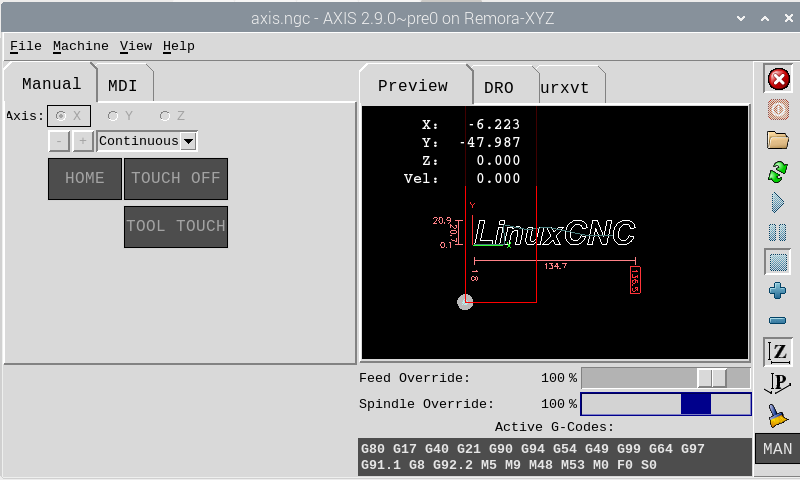Click the LinuxCNC toolpath preview
Viewport: 800px width, 480px height.
[x=554, y=233]
